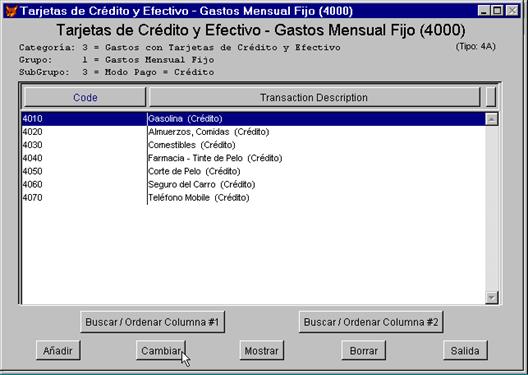Sort by the Code column header
This screenshot has width=528, height=375.
tap(85, 97)
